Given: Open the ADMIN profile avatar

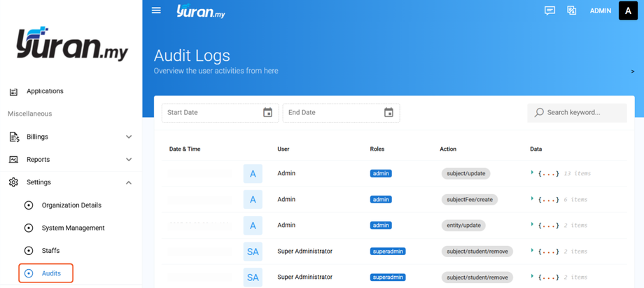Looking at the screenshot, I should (x=628, y=11).
